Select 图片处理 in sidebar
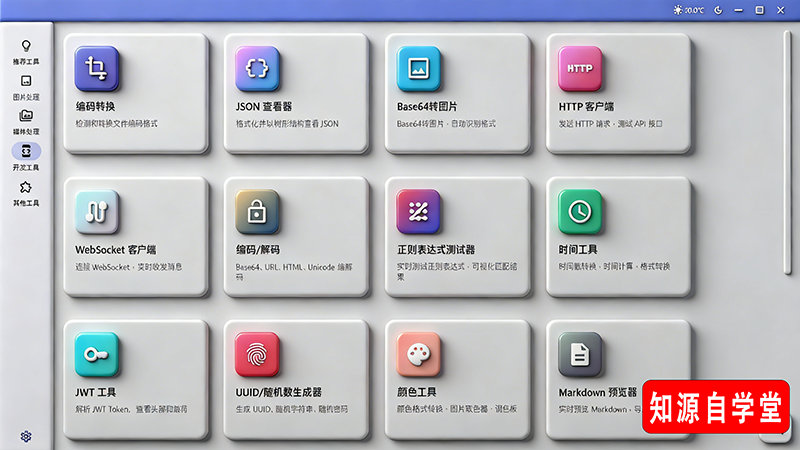 (26, 88)
